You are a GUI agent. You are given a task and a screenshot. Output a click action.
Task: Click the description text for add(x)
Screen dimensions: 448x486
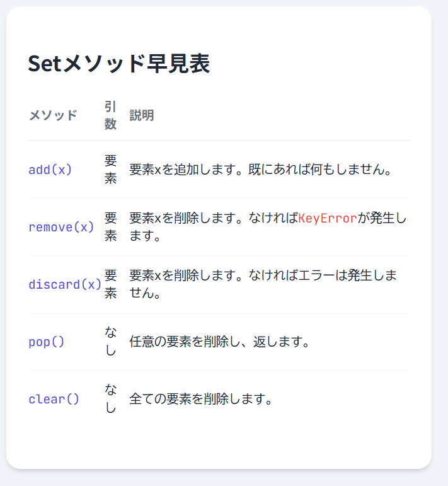click(261, 170)
